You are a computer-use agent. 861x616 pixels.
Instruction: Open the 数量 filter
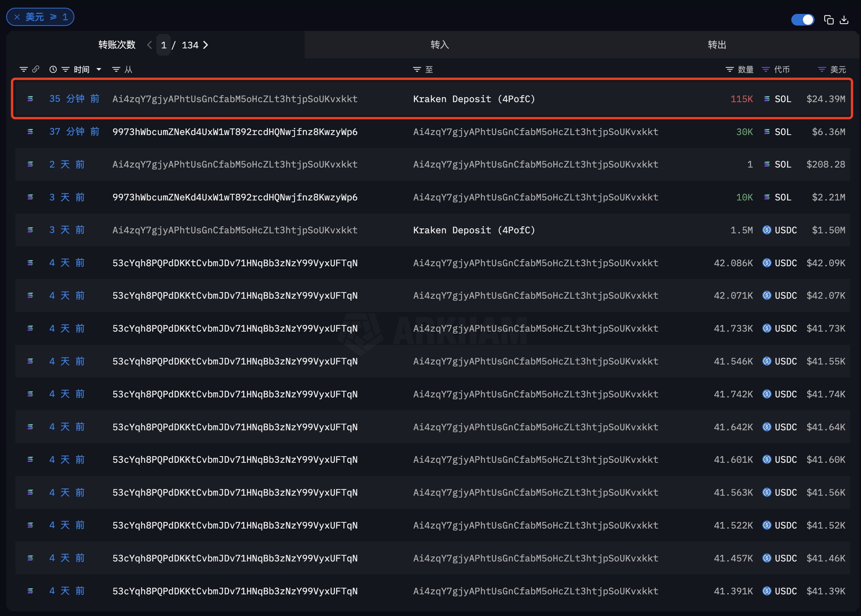pyautogui.click(x=730, y=70)
